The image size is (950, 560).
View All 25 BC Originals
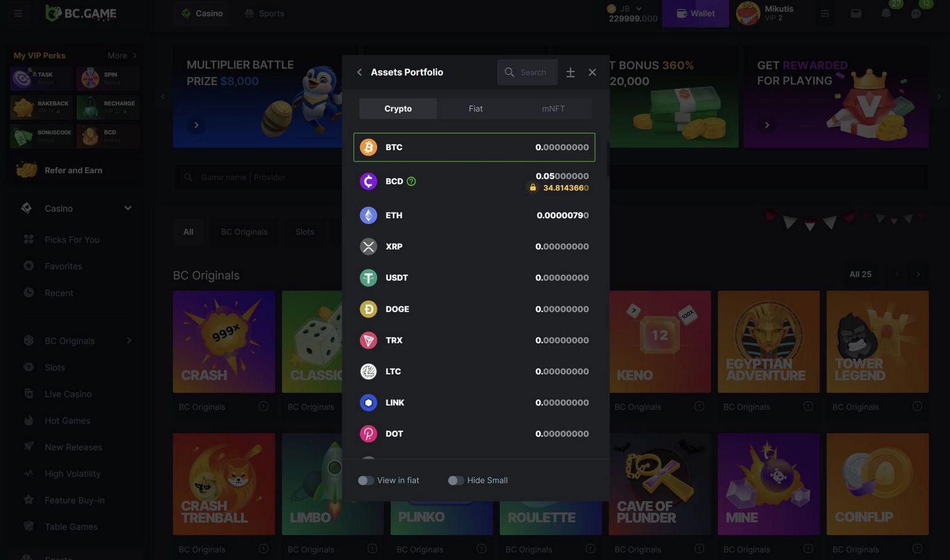(861, 274)
